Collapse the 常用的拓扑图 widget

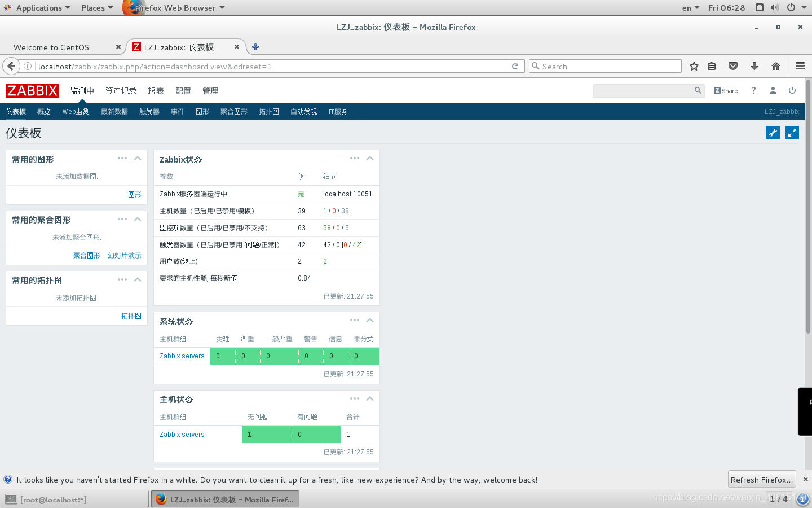click(138, 279)
